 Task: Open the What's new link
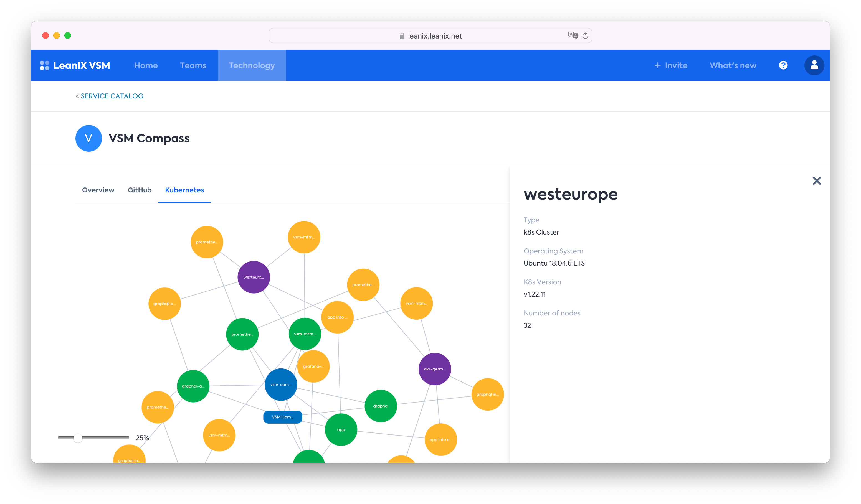(733, 65)
